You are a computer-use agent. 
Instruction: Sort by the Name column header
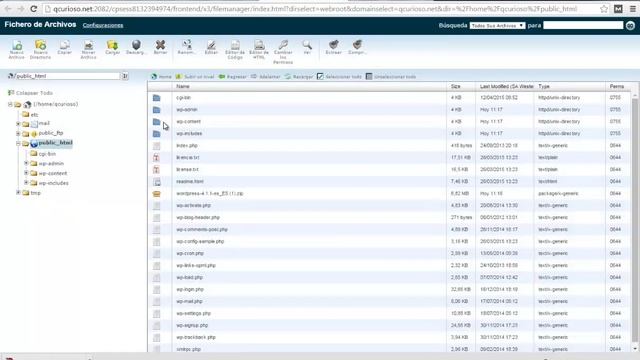(x=309, y=87)
